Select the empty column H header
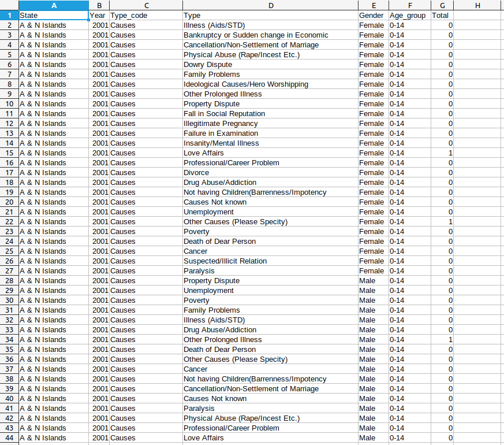Screen dimensions: 504x445 pos(478,5)
